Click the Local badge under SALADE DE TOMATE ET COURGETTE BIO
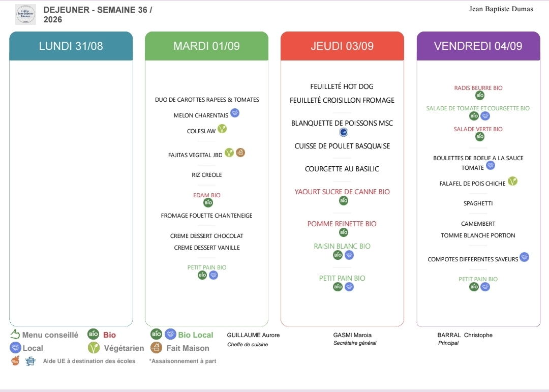This screenshot has height=392, width=549. 485,115
